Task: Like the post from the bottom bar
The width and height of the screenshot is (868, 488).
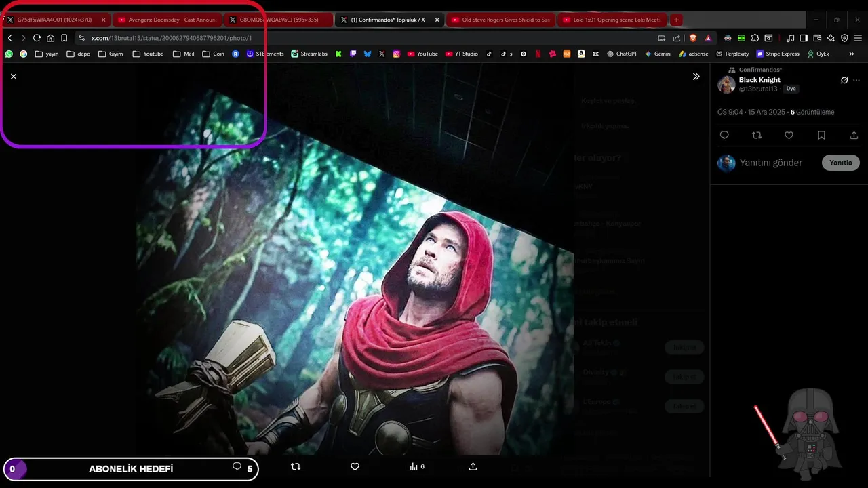Action: pos(355,466)
